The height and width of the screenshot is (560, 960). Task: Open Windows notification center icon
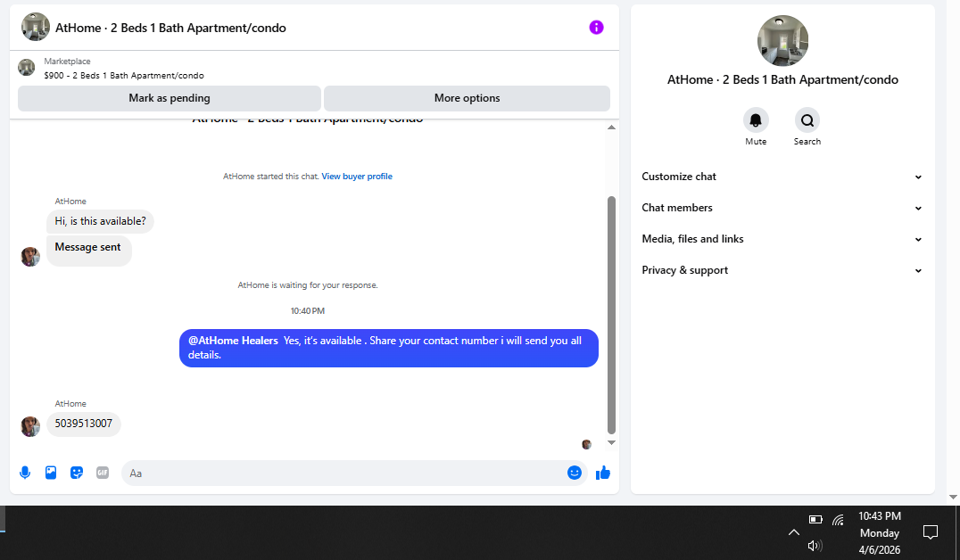point(930,532)
